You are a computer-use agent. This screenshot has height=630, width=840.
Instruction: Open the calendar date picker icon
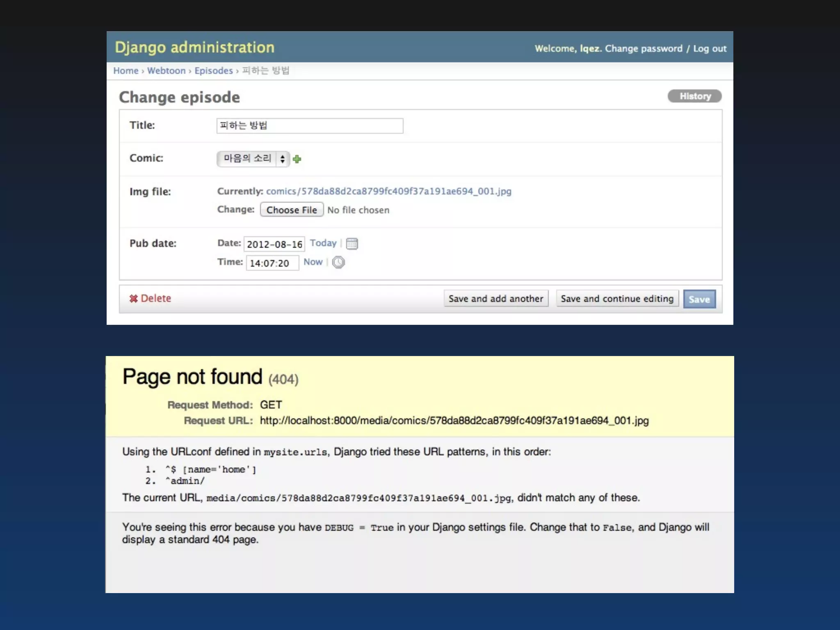pyautogui.click(x=352, y=244)
